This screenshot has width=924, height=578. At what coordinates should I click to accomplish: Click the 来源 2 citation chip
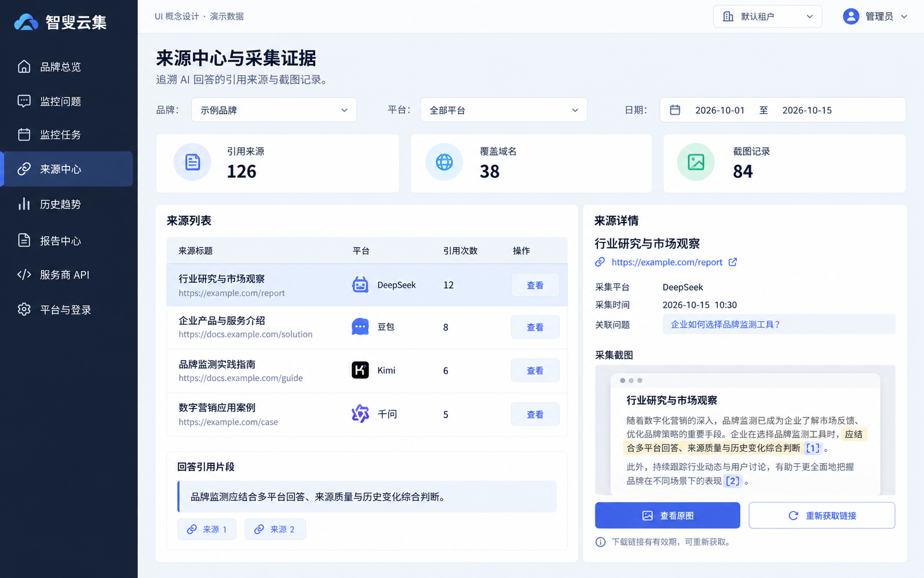click(x=275, y=529)
